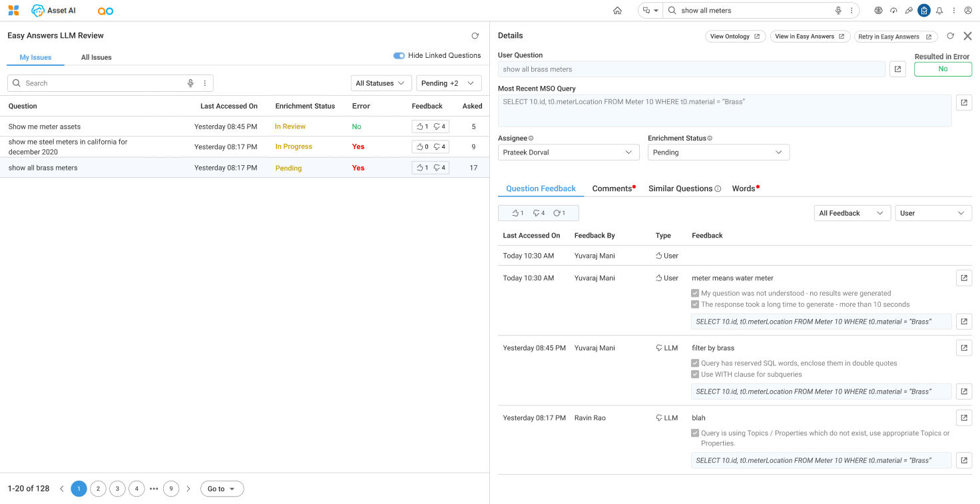The image size is (980, 504).
Task: Click the notifications bell icon
Action: point(939,11)
